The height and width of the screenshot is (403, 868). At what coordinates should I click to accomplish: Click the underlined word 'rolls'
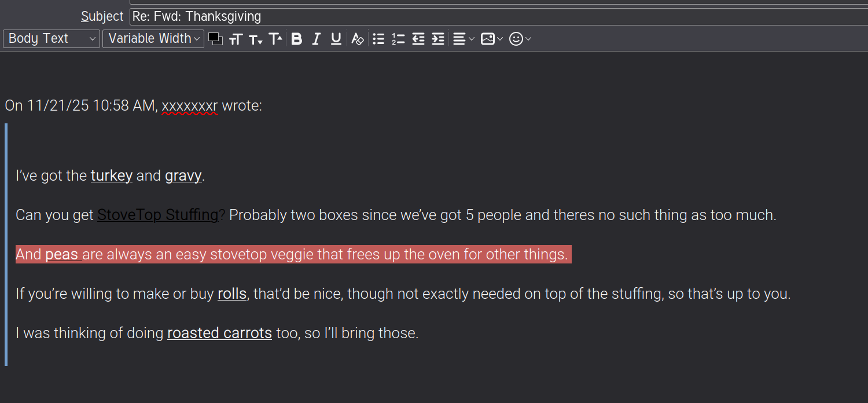[232, 294]
